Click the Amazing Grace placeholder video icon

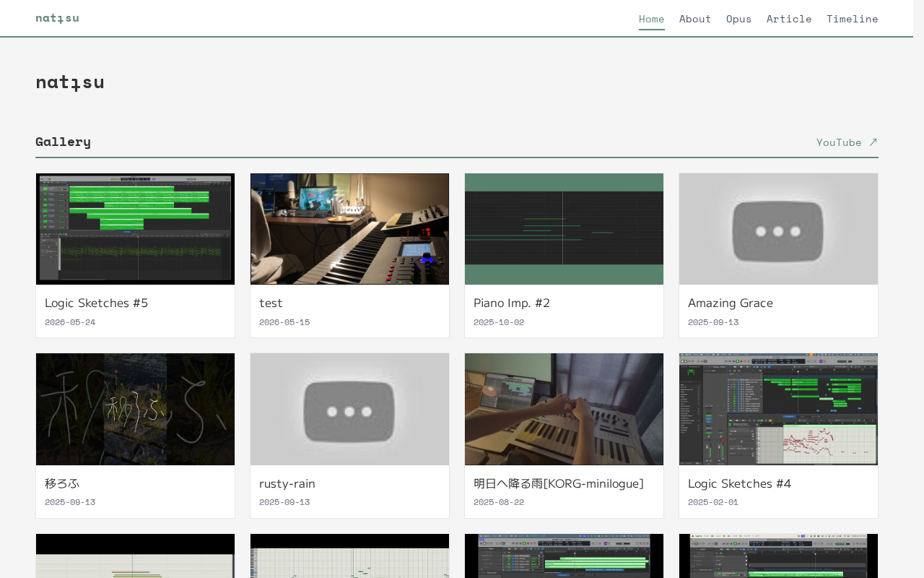point(778,231)
